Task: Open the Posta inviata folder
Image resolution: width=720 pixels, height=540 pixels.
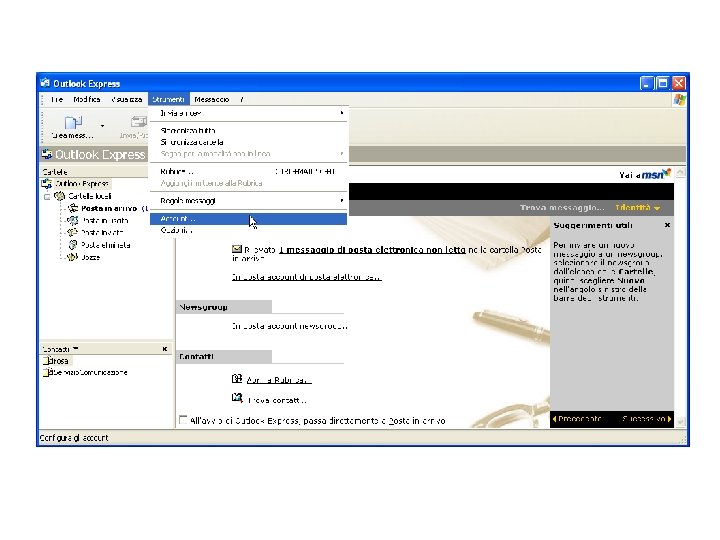Action: pyautogui.click(x=102, y=233)
